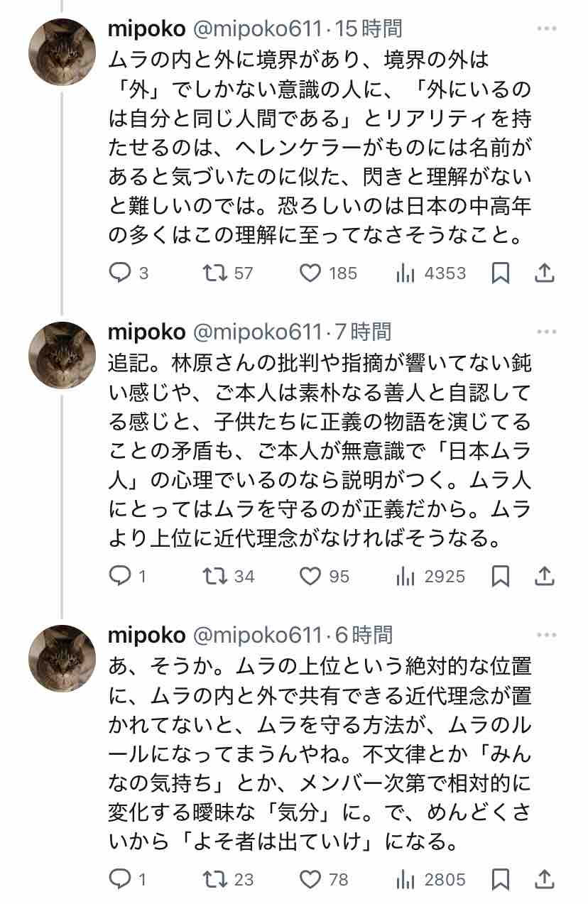
Task: Bookmark the first tweet
Action: [x=501, y=273]
